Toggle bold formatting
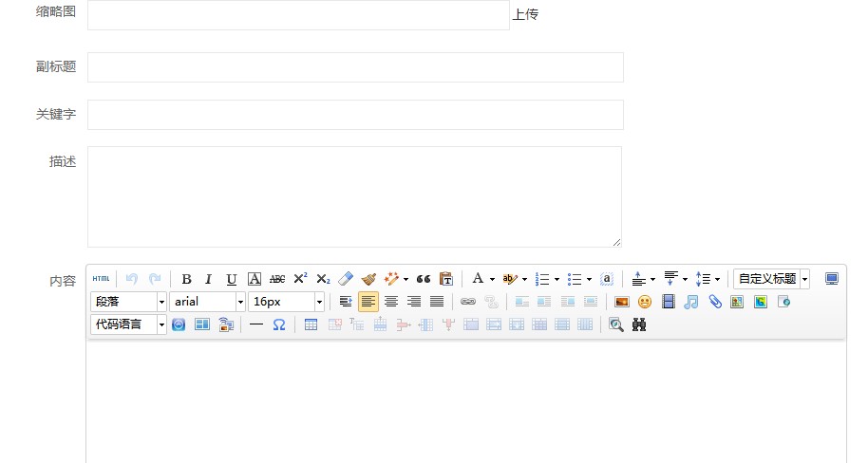Screen dimensions: 868x463 coord(186,279)
